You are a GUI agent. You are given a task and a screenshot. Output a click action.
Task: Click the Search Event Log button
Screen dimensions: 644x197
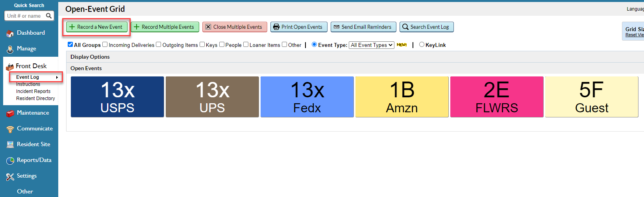427,27
